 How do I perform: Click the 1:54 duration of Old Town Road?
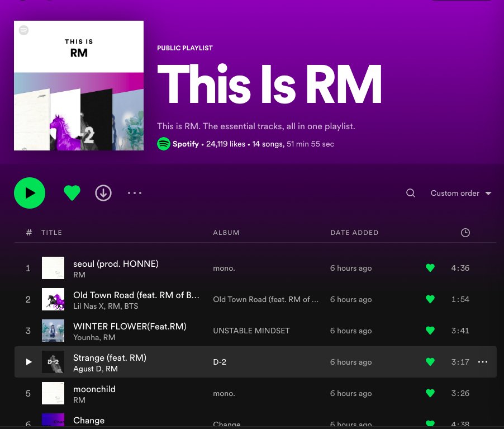tap(460, 299)
